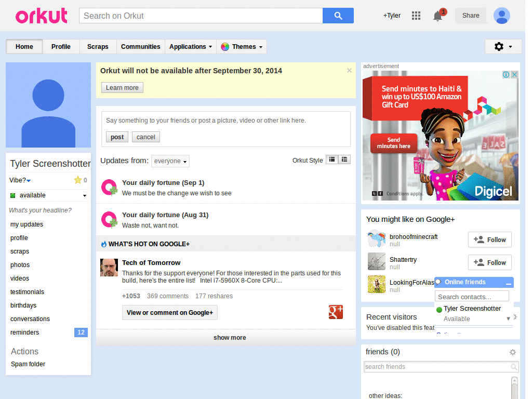The width and height of the screenshot is (532, 399).
Task: Open testimonials sidebar link
Action: tap(27, 292)
